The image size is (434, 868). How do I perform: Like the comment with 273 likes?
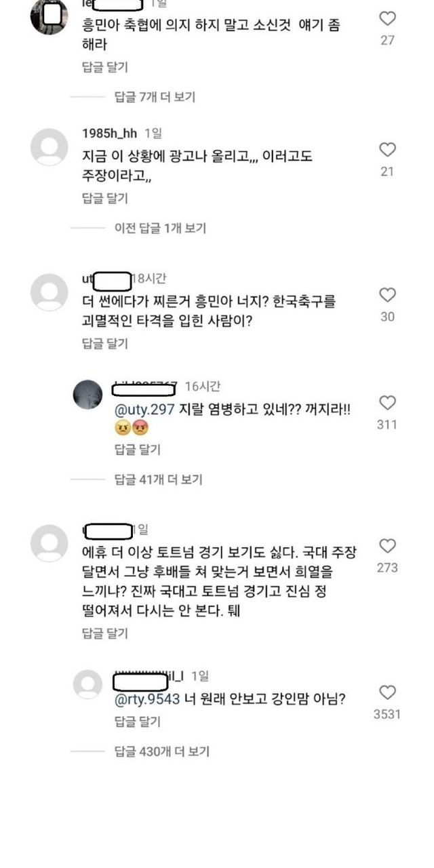click(387, 546)
